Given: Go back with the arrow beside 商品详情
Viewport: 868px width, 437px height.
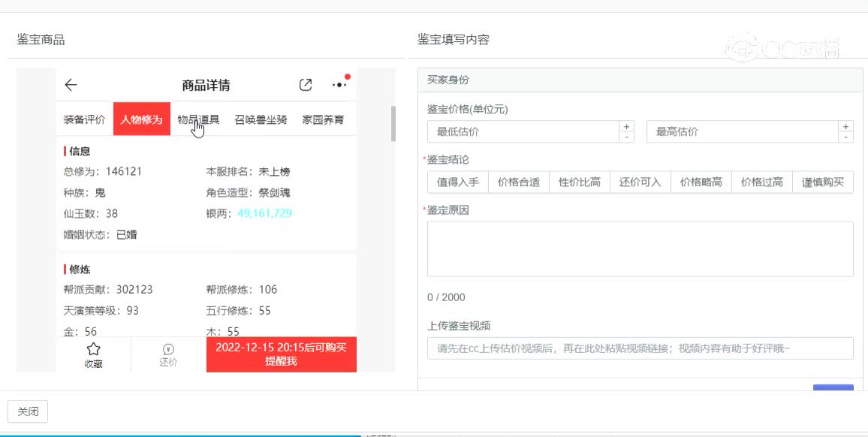Looking at the screenshot, I should point(71,85).
